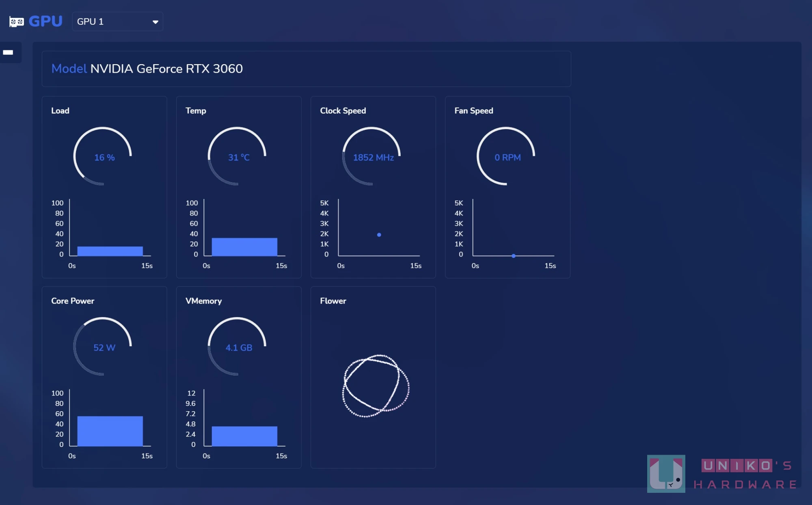This screenshot has width=812, height=505.
Task: Click the Core Power history bar
Action: (x=110, y=431)
